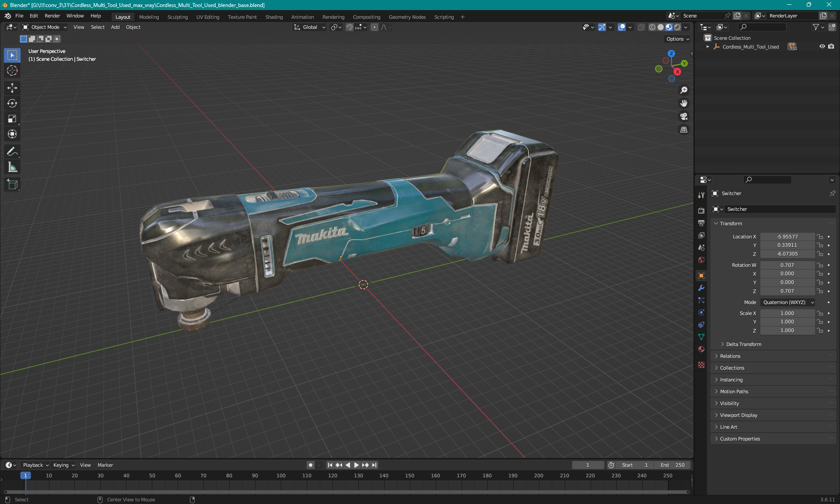The width and height of the screenshot is (840, 504).
Task: Open the Render properties tab
Action: pyautogui.click(x=701, y=211)
